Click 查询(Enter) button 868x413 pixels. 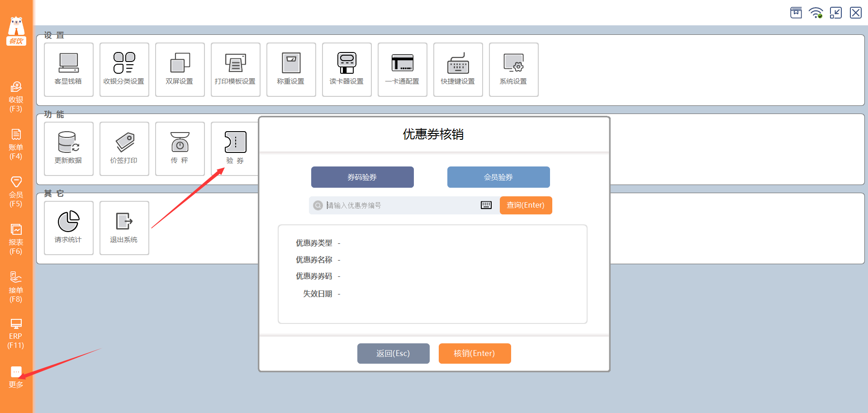point(526,205)
